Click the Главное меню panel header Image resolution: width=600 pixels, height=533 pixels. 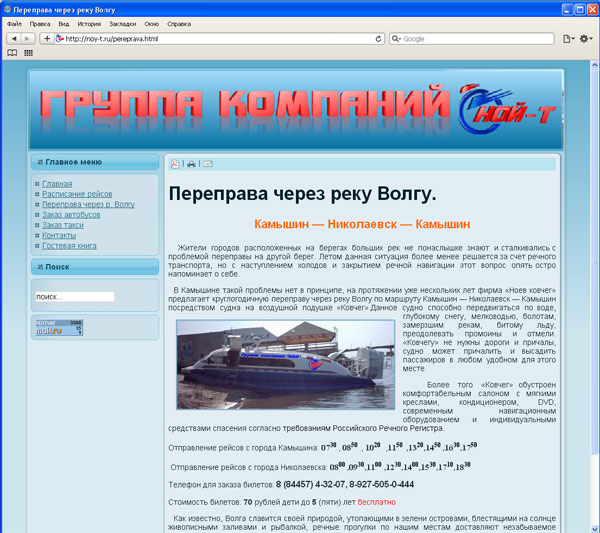[95, 162]
